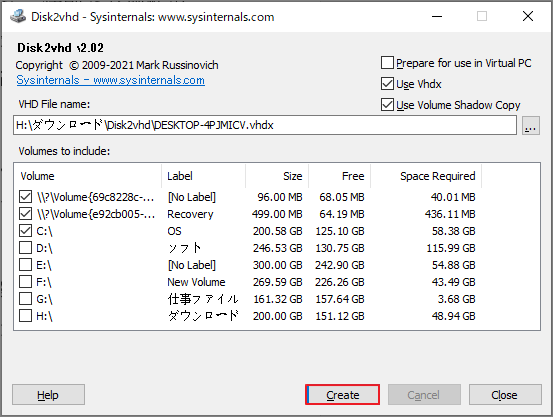553x417 pixels.
Task: Click the 48.94 GB space required value
Action: (x=454, y=316)
